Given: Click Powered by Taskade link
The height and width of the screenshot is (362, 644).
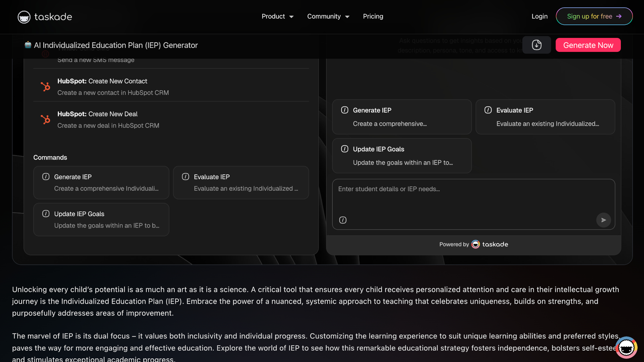Looking at the screenshot, I should pos(473,244).
